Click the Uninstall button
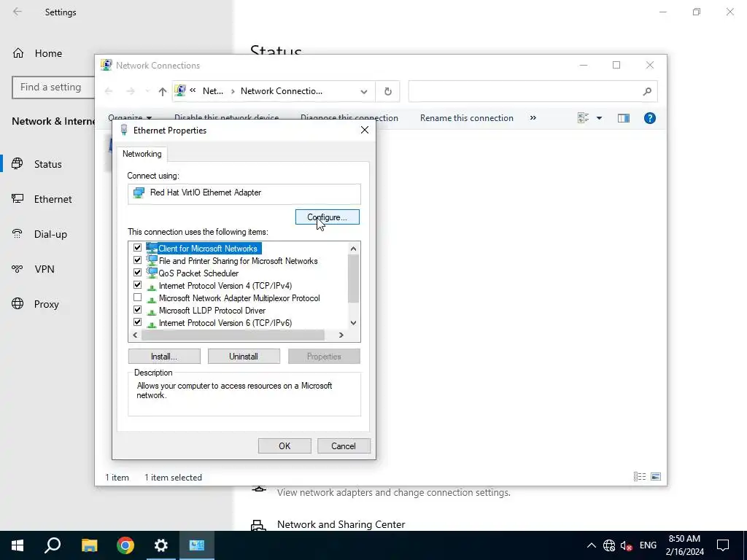 click(244, 356)
